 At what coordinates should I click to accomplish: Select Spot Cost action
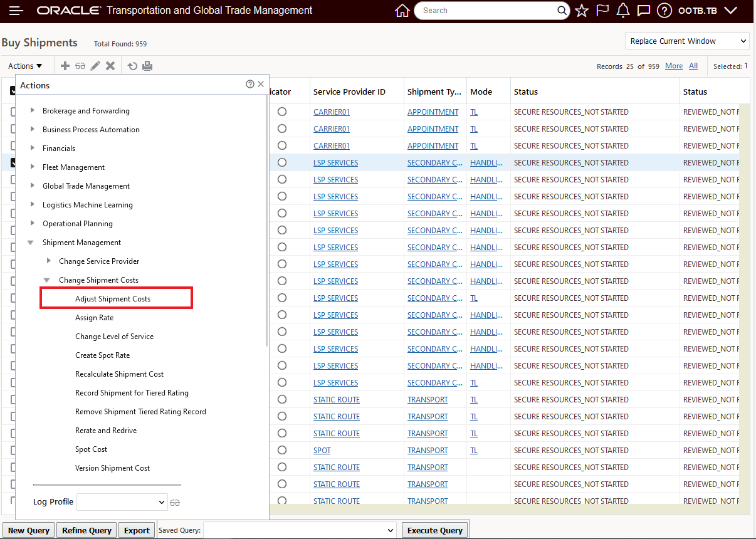click(92, 449)
